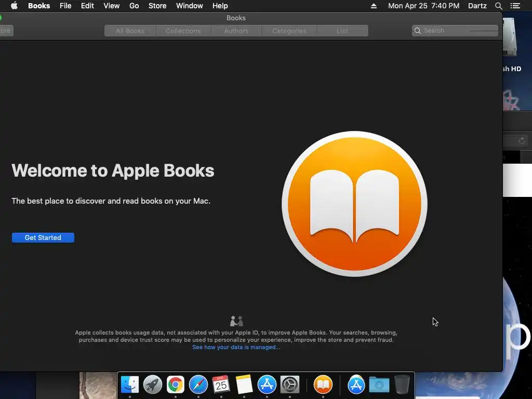Click the Books Search field
The height and width of the screenshot is (399, 532).
tap(455, 31)
